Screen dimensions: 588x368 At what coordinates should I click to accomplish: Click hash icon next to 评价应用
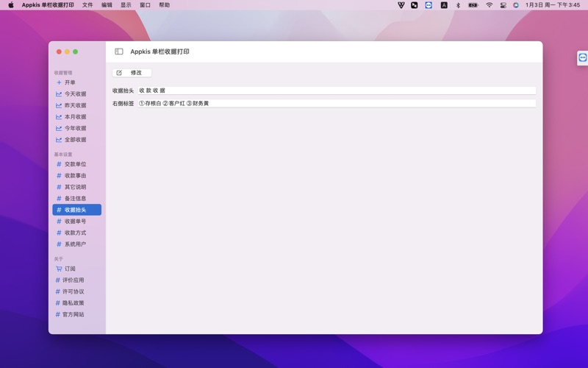pyautogui.click(x=58, y=280)
